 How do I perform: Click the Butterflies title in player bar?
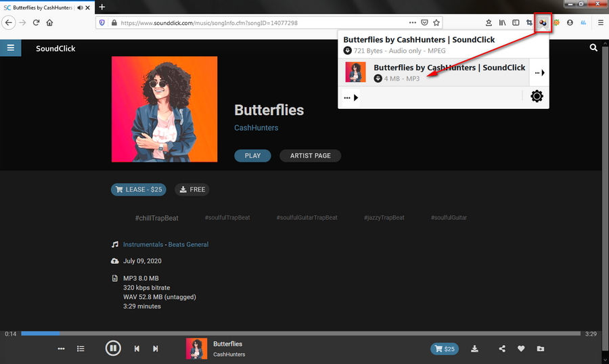[x=227, y=344]
